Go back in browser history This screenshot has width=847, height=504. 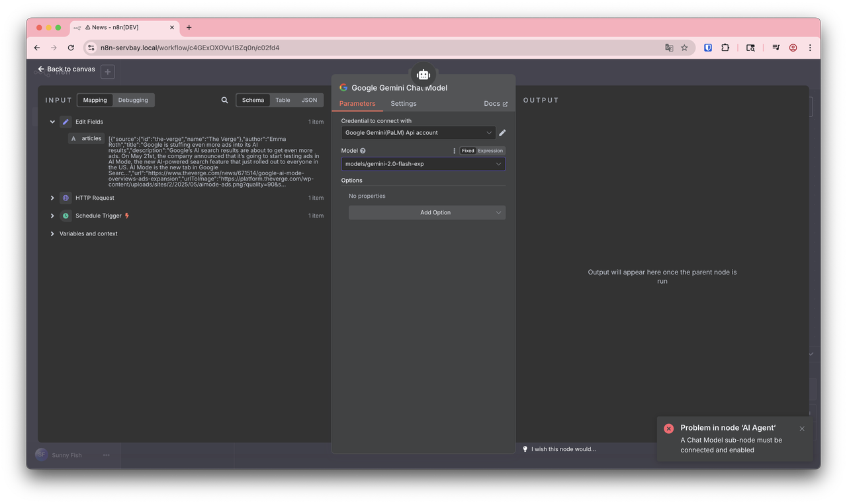point(37,48)
